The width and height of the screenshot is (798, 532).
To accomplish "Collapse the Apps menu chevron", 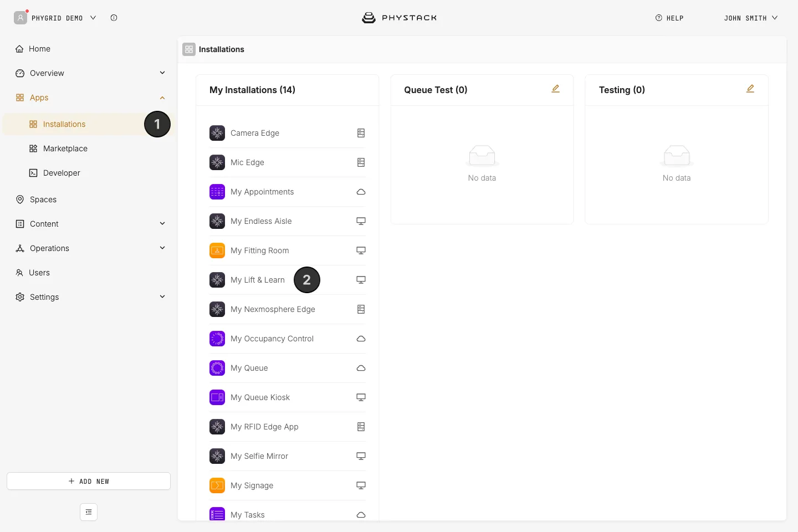I will 162,98.
